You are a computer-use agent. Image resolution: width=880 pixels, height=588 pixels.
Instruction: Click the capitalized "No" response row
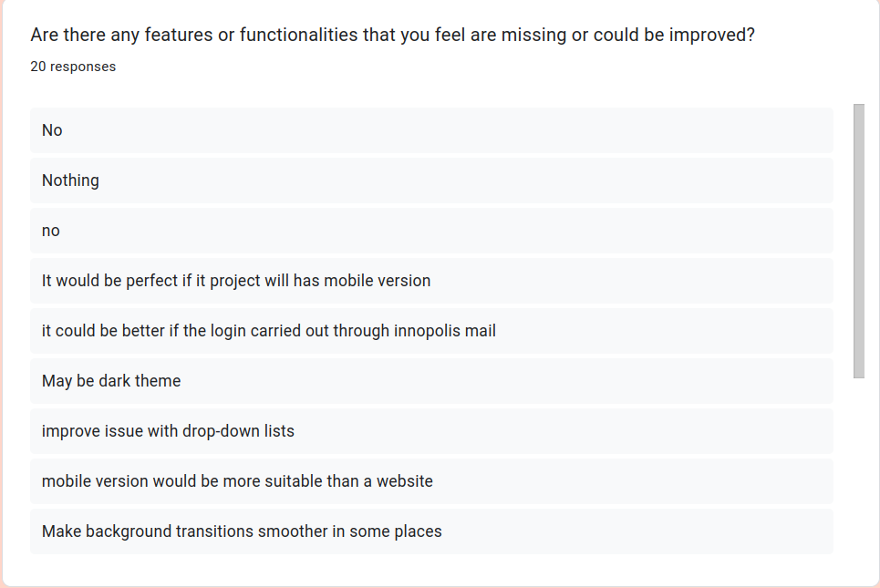[431, 130]
